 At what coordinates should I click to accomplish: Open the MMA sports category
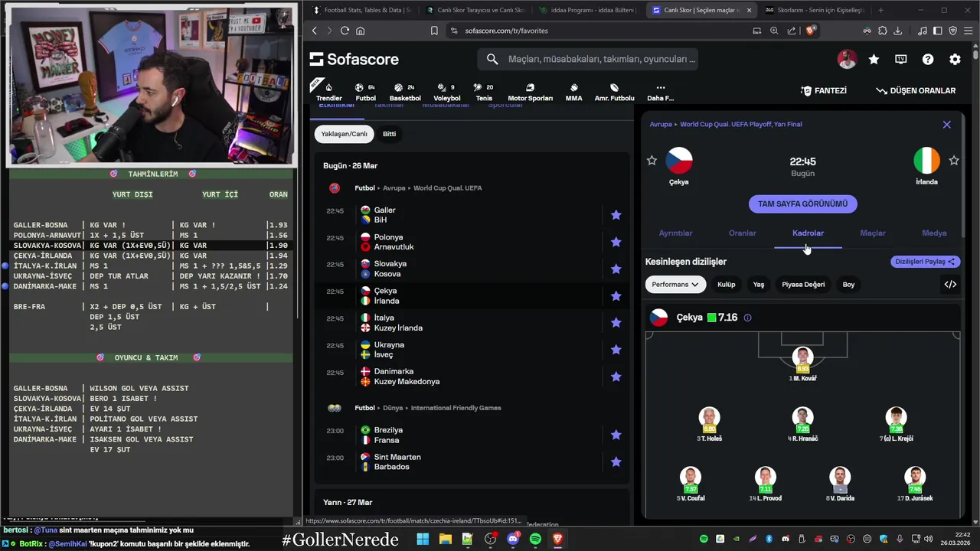[573, 92]
